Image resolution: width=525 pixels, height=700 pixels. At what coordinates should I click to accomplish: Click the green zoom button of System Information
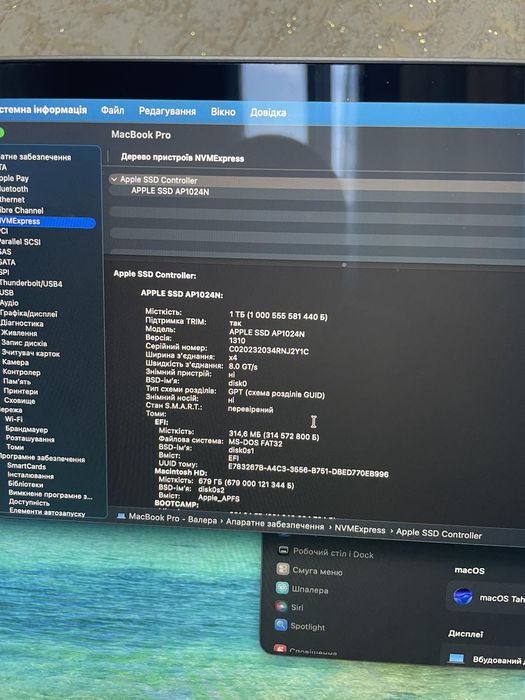pyautogui.click(x=1, y=133)
